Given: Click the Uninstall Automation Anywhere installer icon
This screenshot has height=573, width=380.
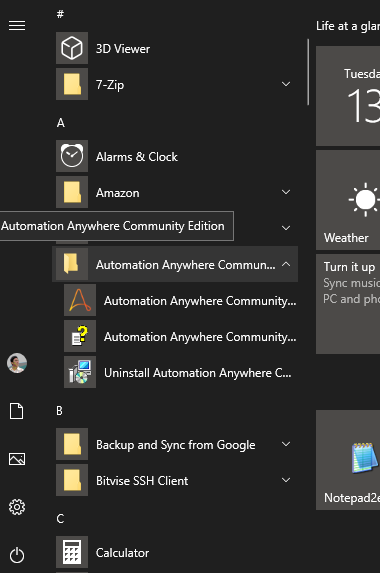Looking at the screenshot, I should tap(80, 372).
